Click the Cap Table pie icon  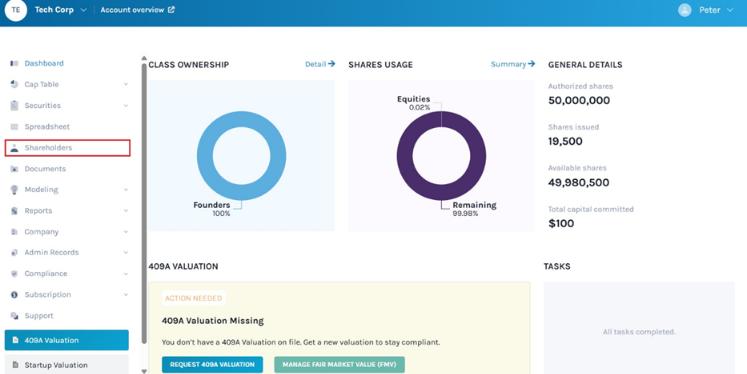14,84
